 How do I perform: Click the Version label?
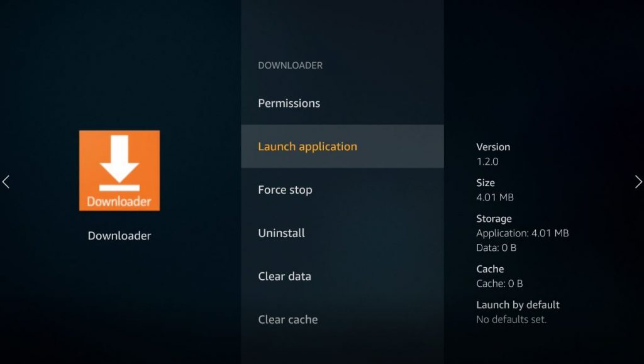[493, 147]
